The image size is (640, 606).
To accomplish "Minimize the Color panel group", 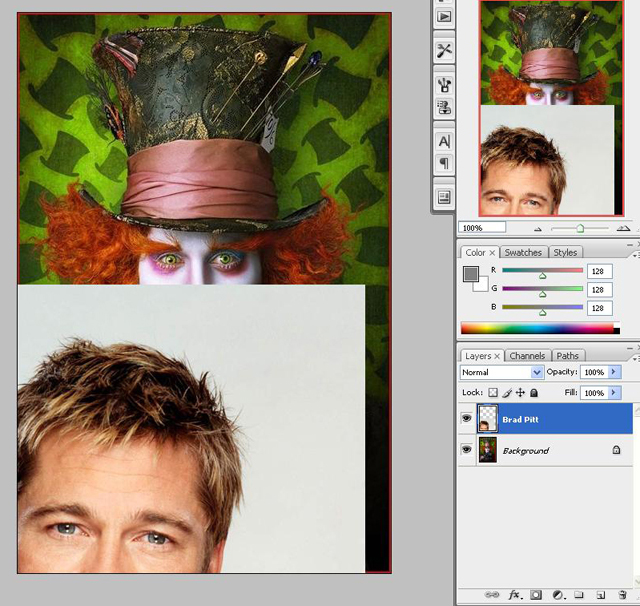I will [630, 244].
